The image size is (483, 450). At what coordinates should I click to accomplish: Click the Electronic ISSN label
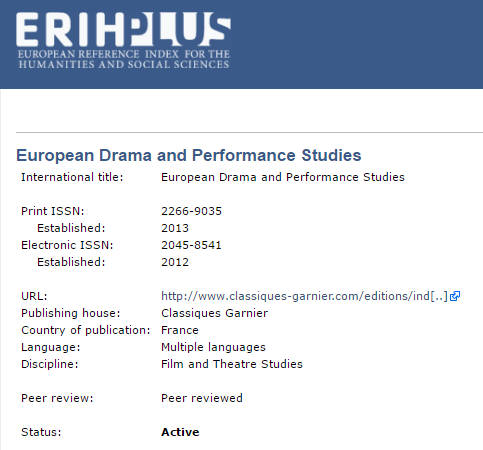coord(67,245)
